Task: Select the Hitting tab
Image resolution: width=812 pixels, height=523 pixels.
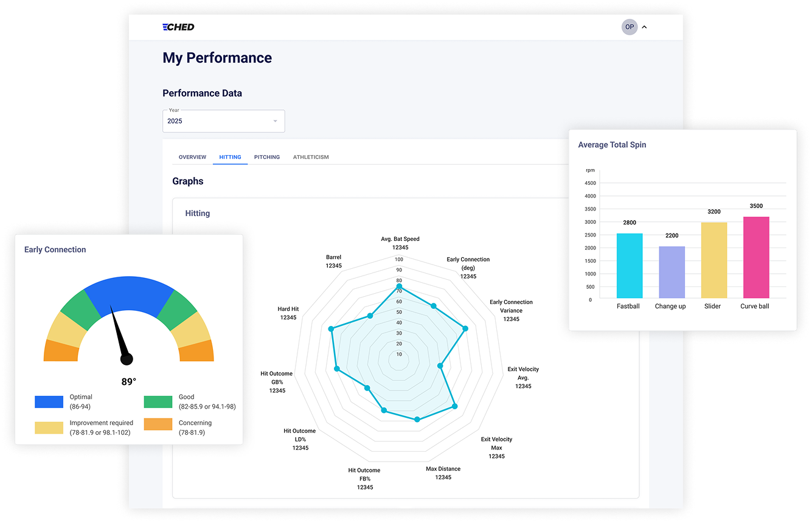Action: (x=230, y=157)
